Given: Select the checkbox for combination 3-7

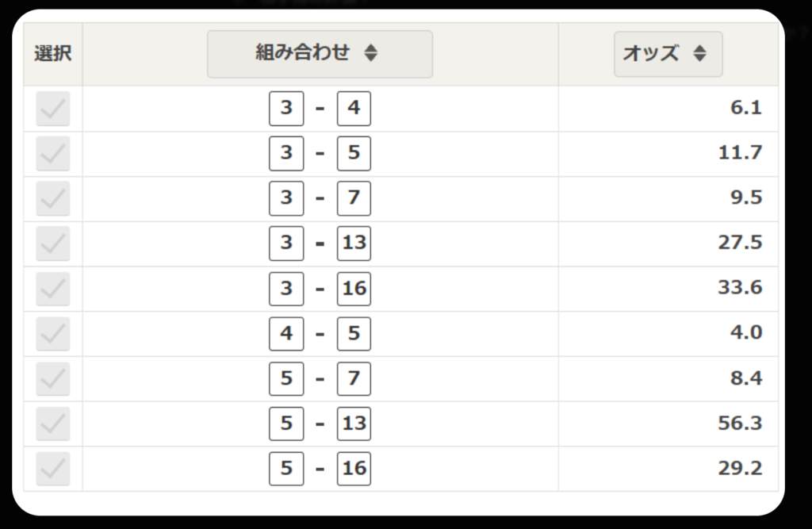Looking at the screenshot, I should 52,198.
